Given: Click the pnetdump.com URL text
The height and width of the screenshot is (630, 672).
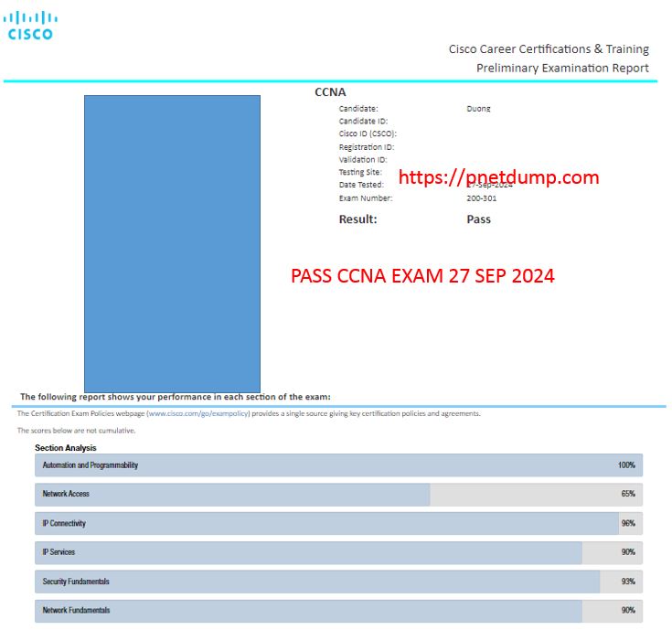Looking at the screenshot, I should tap(499, 177).
